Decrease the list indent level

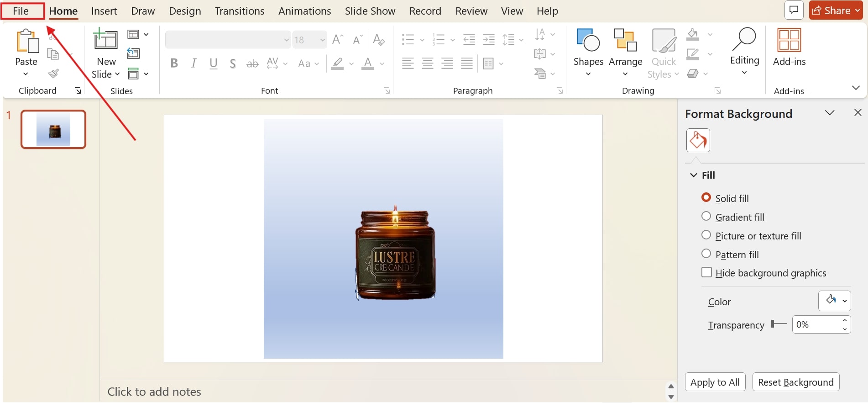[469, 40]
